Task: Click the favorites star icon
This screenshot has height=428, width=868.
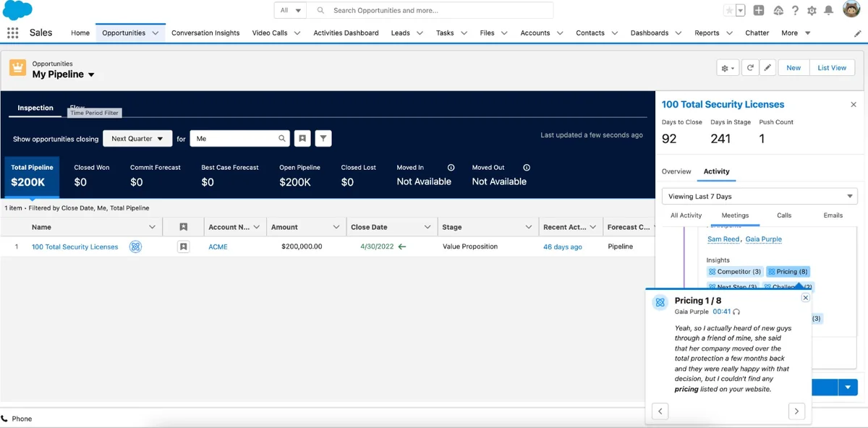Action: coord(729,10)
